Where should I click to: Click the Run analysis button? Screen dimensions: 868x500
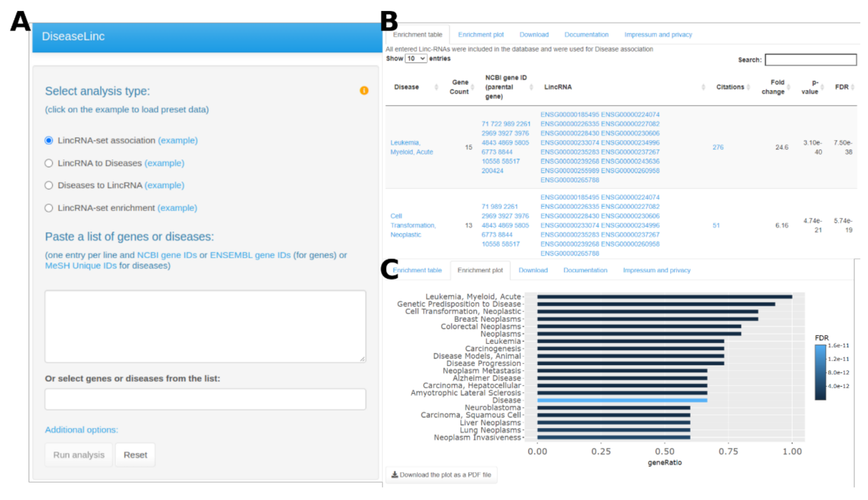pos(79,455)
